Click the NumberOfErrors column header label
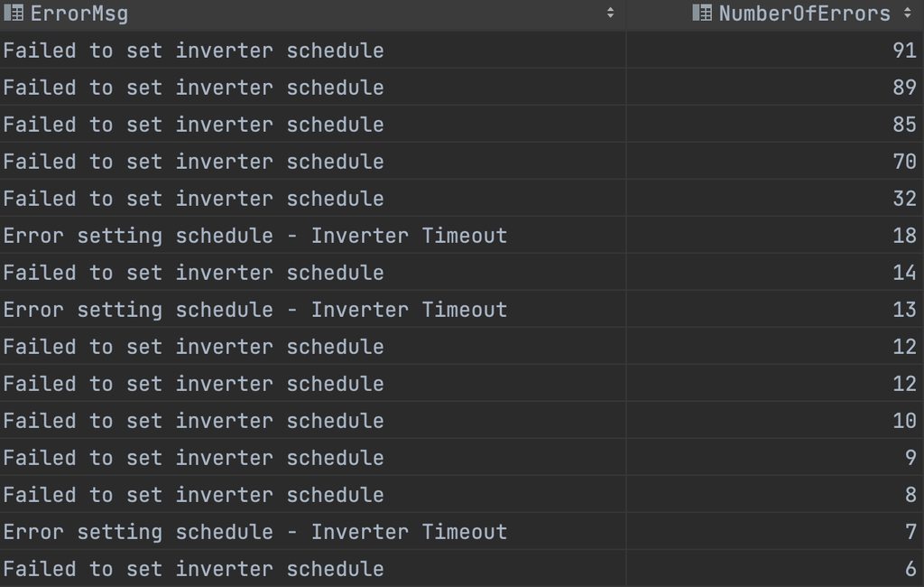The width and height of the screenshot is (924, 587). 804,14
